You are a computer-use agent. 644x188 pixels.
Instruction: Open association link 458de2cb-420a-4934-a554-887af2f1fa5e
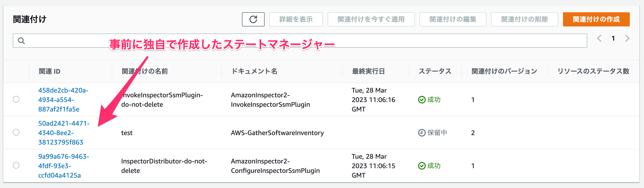(x=63, y=100)
